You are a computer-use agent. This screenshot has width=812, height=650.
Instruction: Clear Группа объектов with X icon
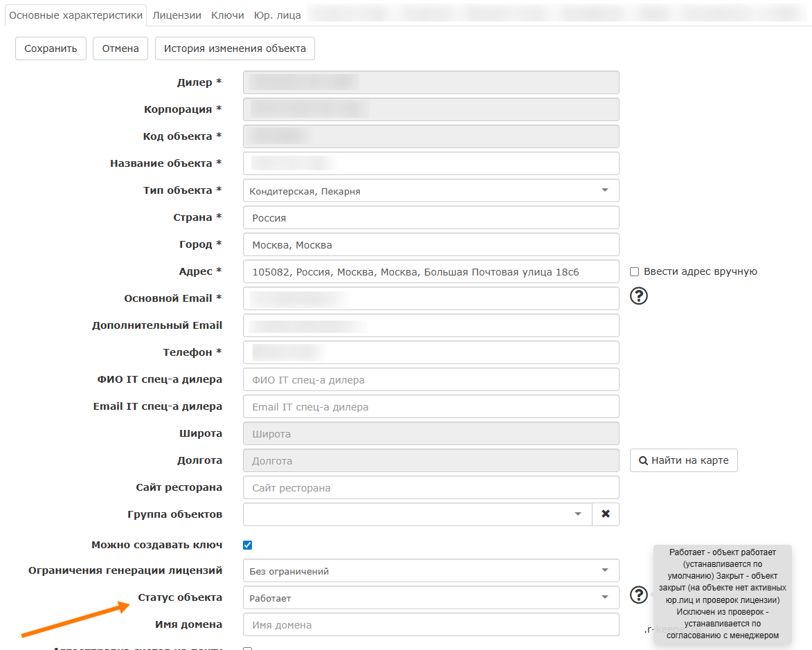606,514
